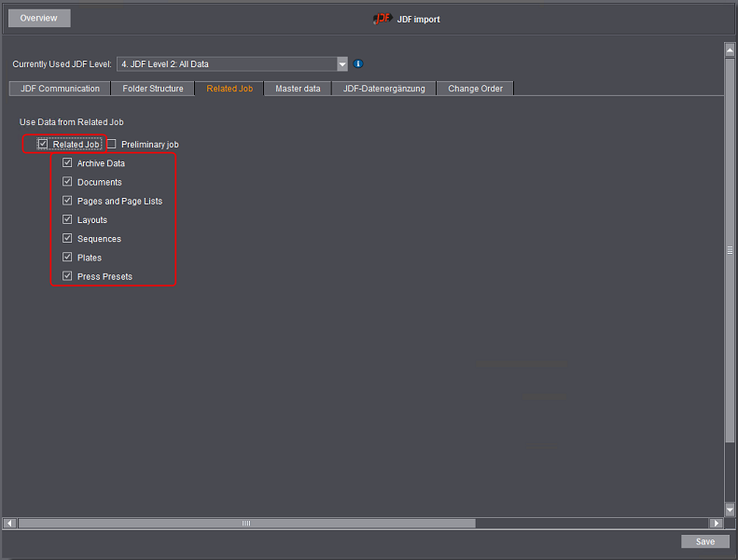Click the horizontal scrollbar right arrow
Viewport: 738px width, 560px height.
[717, 524]
